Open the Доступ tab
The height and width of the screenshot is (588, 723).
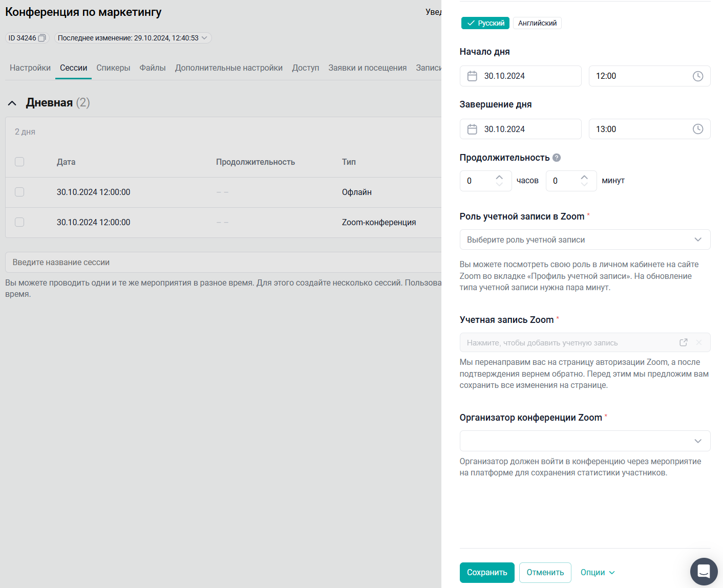(305, 68)
